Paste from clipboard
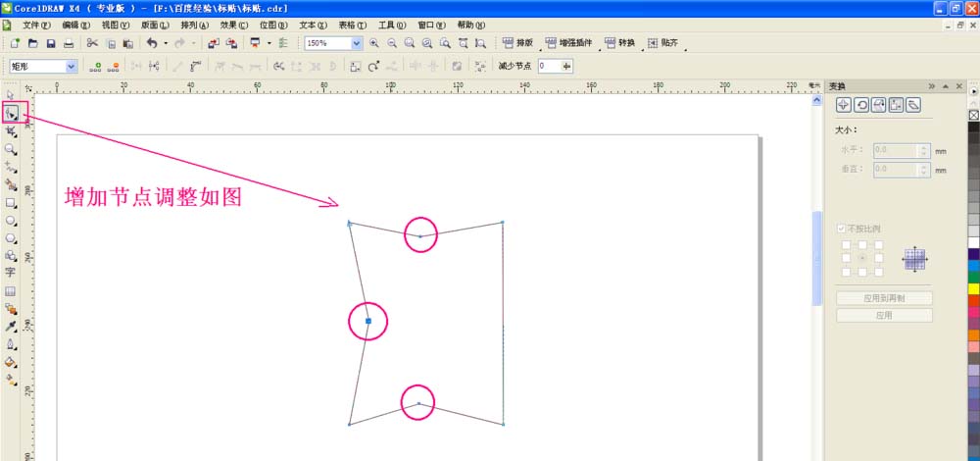Viewport: 980px width, 461px height. (x=128, y=43)
